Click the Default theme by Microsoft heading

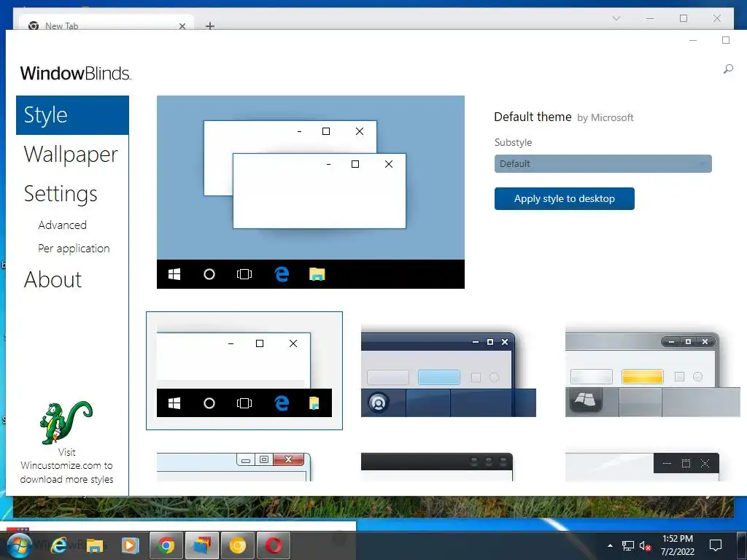coord(564,117)
